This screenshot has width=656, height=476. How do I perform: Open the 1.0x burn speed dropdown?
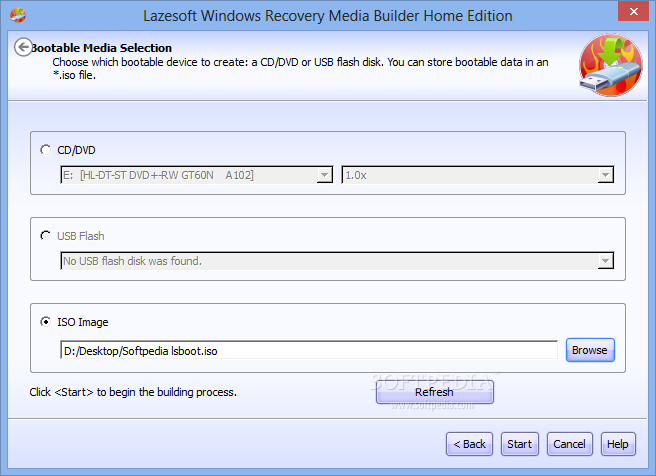coord(478,175)
